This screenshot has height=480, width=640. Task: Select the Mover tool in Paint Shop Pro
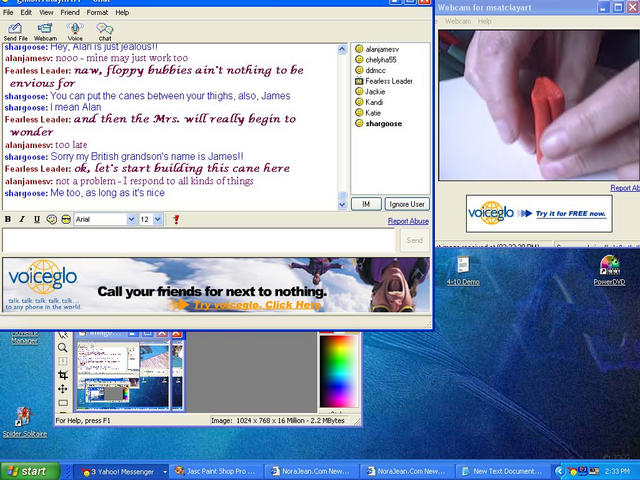(62, 389)
